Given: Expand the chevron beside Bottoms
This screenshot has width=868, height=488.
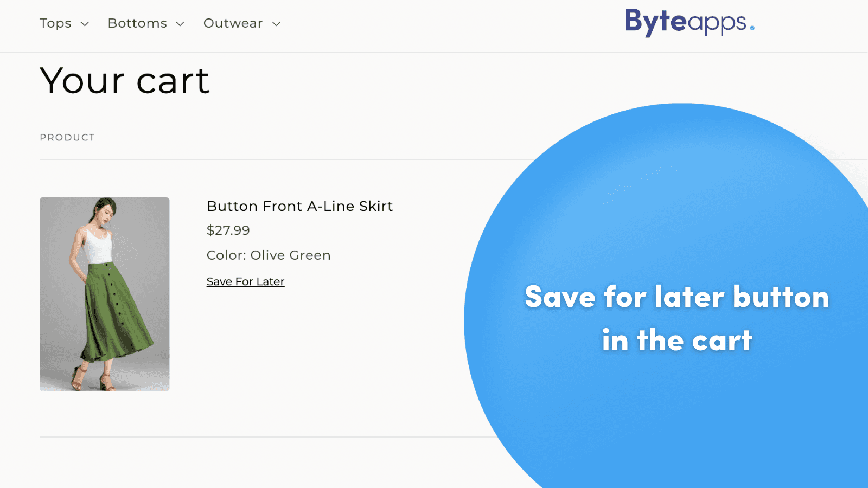Looking at the screenshot, I should (180, 24).
